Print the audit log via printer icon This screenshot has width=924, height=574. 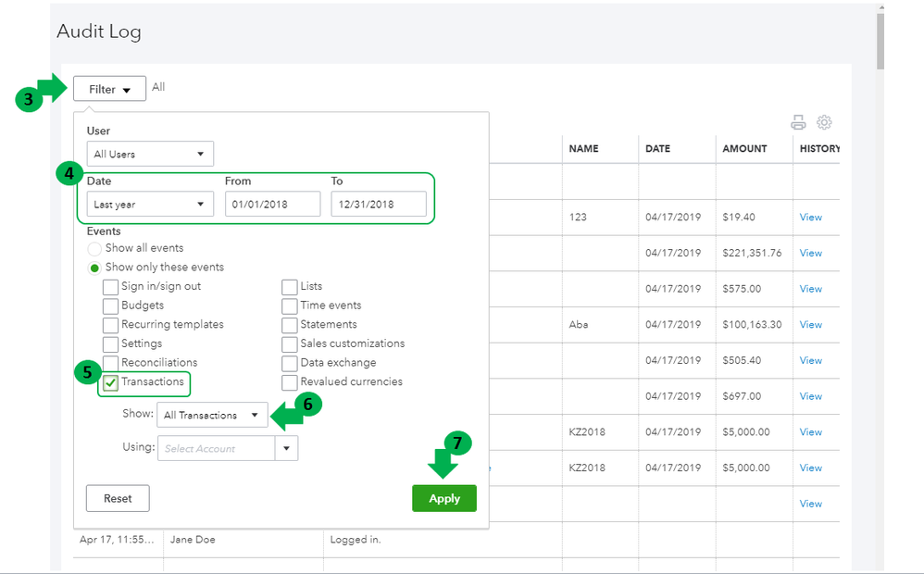click(798, 122)
